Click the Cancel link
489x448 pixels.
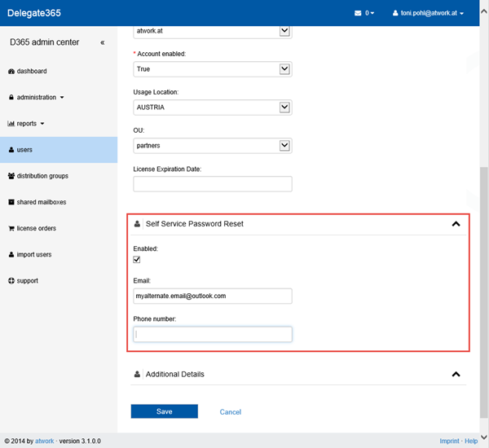pos(231,412)
